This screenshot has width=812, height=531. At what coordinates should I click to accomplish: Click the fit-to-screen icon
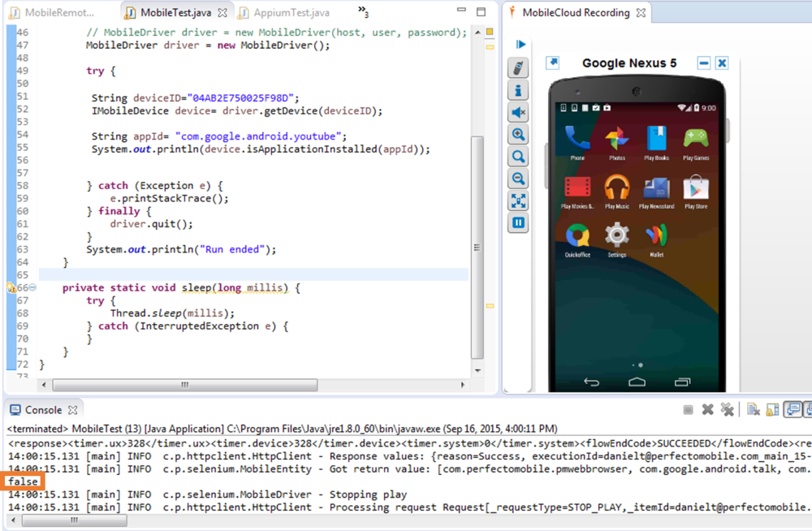tap(517, 201)
